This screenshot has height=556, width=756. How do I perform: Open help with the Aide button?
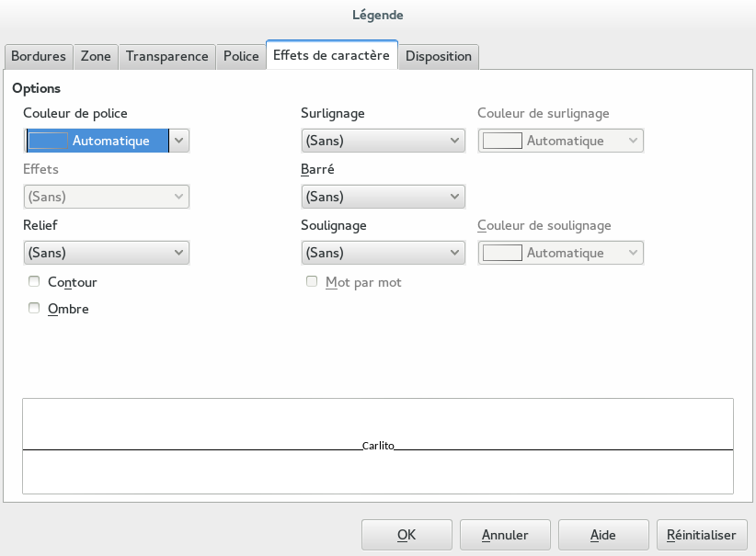[601, 534]
